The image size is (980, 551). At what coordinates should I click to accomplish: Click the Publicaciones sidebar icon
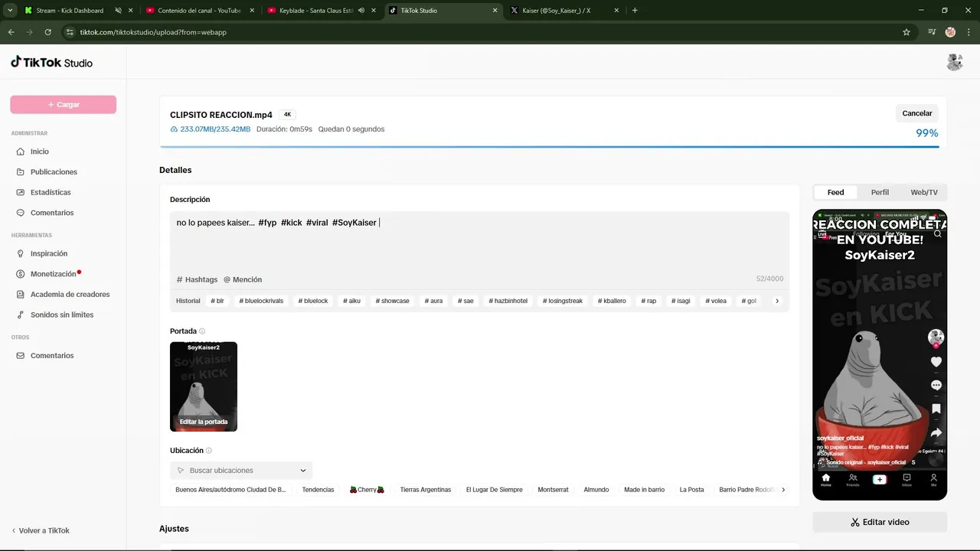coord(20,172)
